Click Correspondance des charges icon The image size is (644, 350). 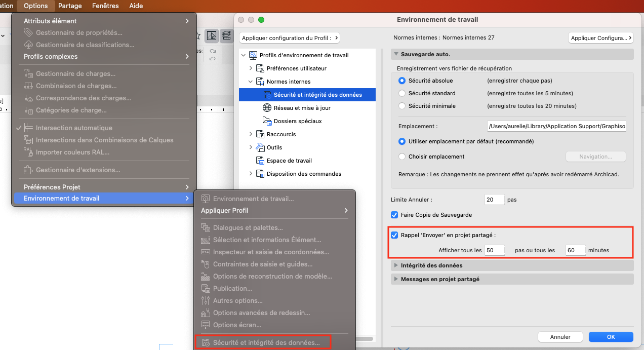coord(28,98)
